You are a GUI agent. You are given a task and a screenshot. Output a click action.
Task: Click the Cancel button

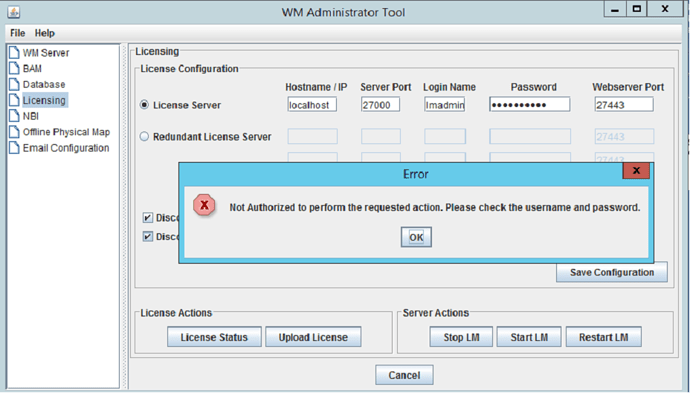(404, 375)
